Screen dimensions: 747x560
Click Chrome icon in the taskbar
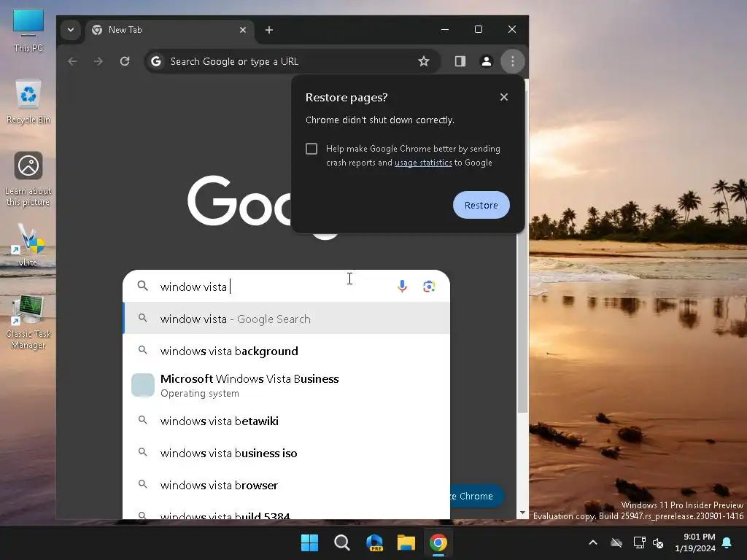coord(438,542)
